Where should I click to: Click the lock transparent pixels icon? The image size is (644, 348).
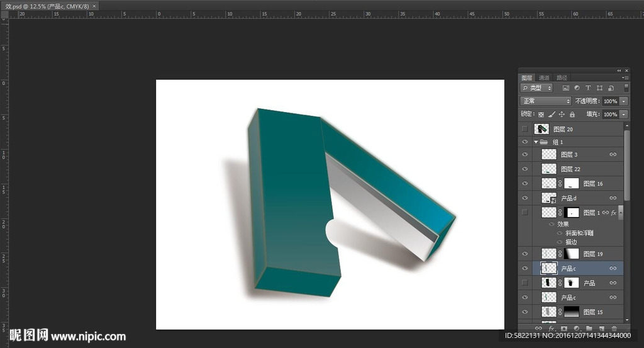pos(541,115)
